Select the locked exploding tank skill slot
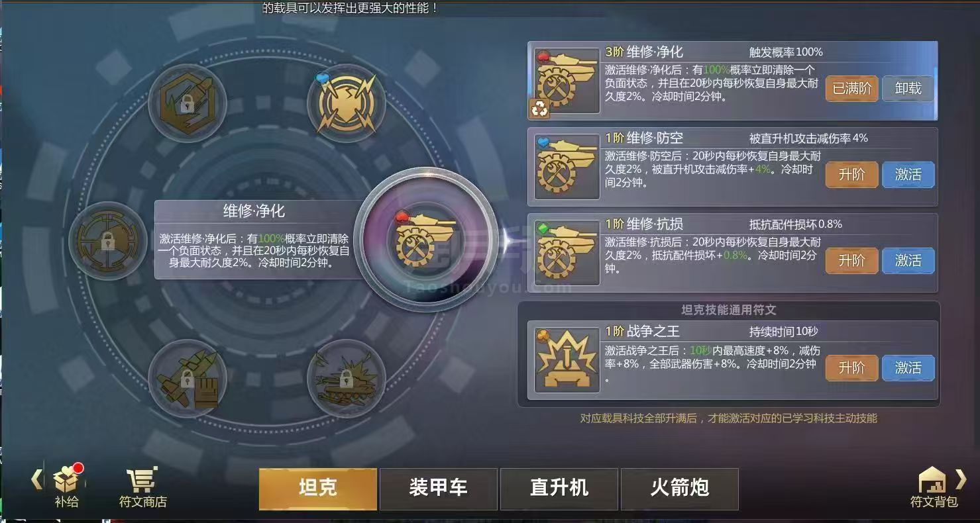The height and width of the screenshot is (523, 980). coord(347,379)
